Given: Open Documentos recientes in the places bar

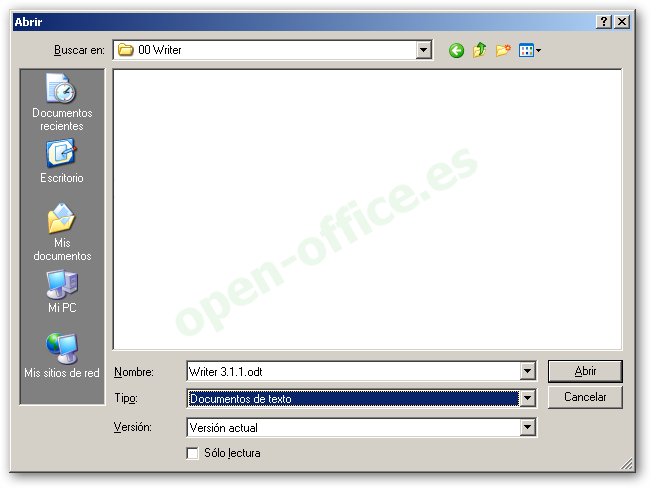Looking at the screenshot, I should [x=62, y=102].
